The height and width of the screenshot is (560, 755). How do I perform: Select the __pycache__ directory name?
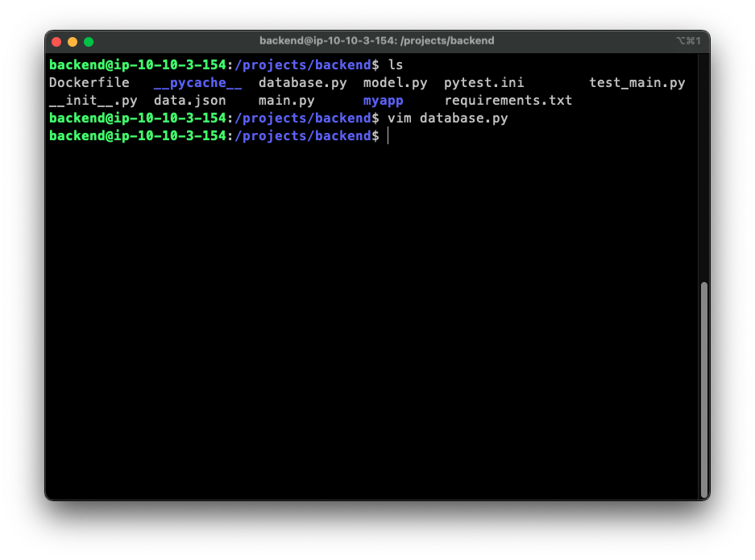[197, 82]
